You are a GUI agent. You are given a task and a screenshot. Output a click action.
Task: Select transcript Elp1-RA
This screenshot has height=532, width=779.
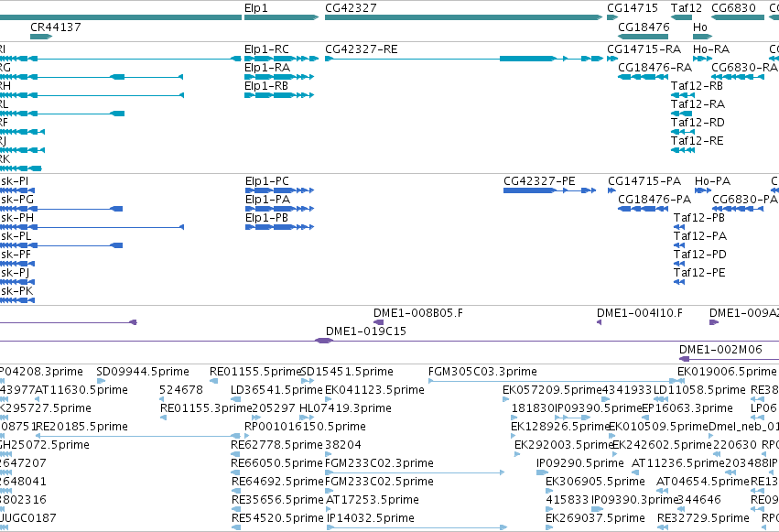279,77
